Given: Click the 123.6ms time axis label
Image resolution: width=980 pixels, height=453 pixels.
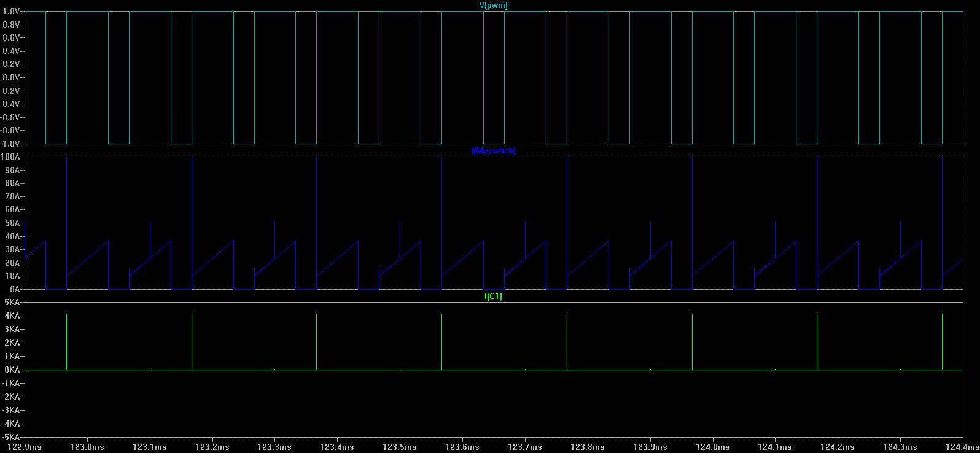Looking at the screenshot, I should (462, 447).
